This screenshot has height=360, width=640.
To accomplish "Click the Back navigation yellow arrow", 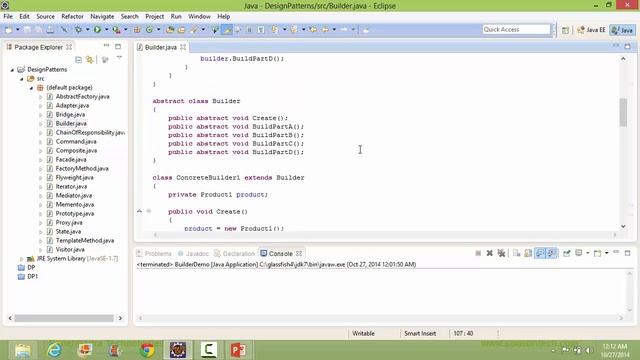I will (325, 29).
